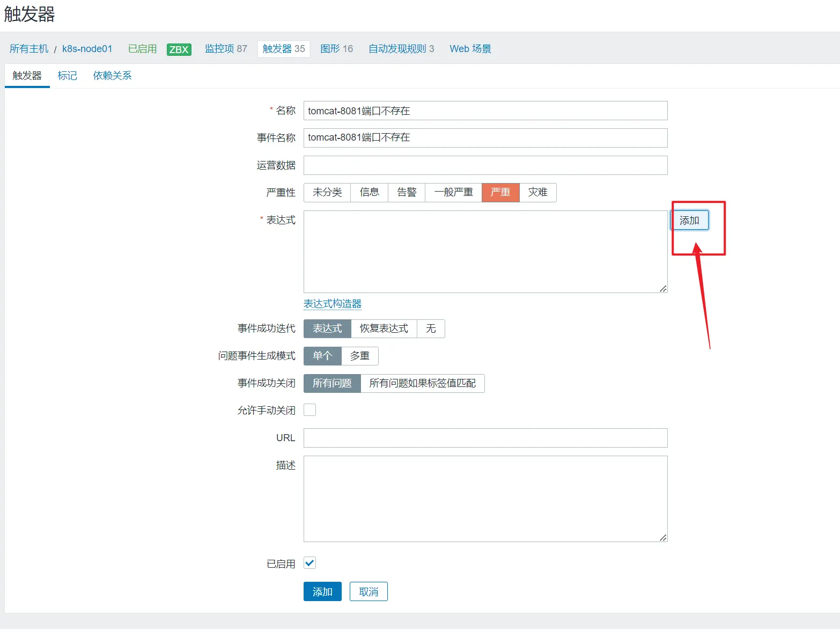840x629 pixels.
Task: Open 表达式构造器 link
Action: point(332,304)
